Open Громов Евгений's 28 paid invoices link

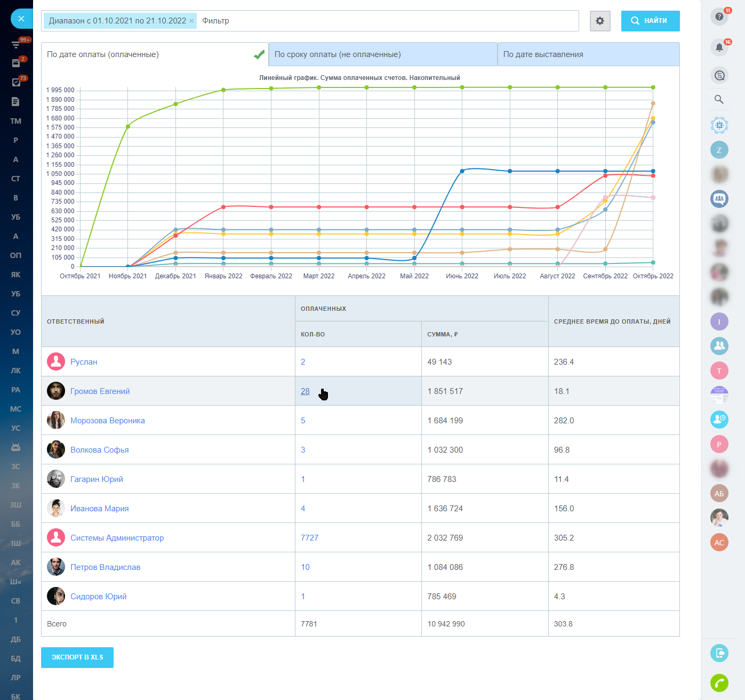point(305,391)
